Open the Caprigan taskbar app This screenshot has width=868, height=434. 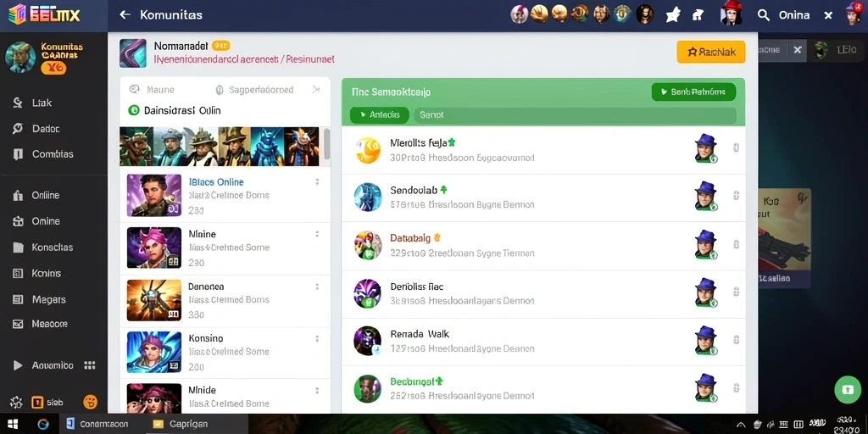pos(181,425)
